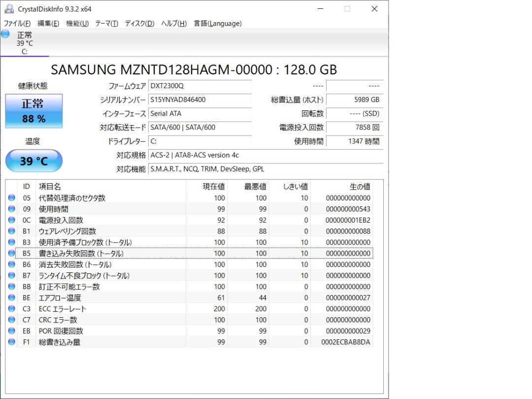Open the 機能(U) menu

click(x=77, y=24)
